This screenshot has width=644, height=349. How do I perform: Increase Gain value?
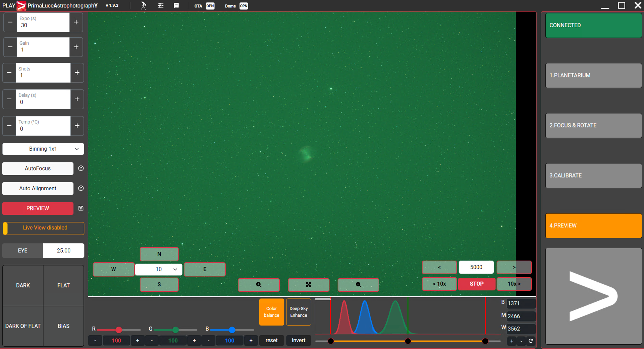(x=76, y=47)
